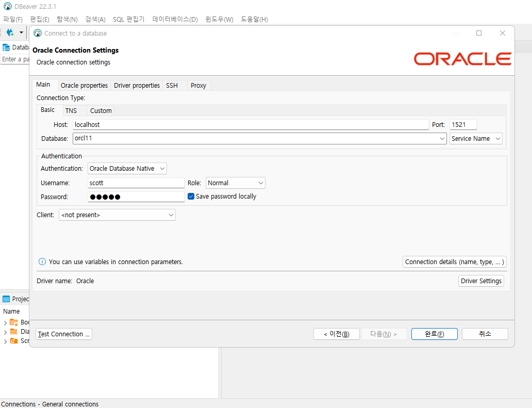The height and width of the screenshot is (408, 532).
Task: Switch to the Driver properties tab
Action: tap(137, 86)
